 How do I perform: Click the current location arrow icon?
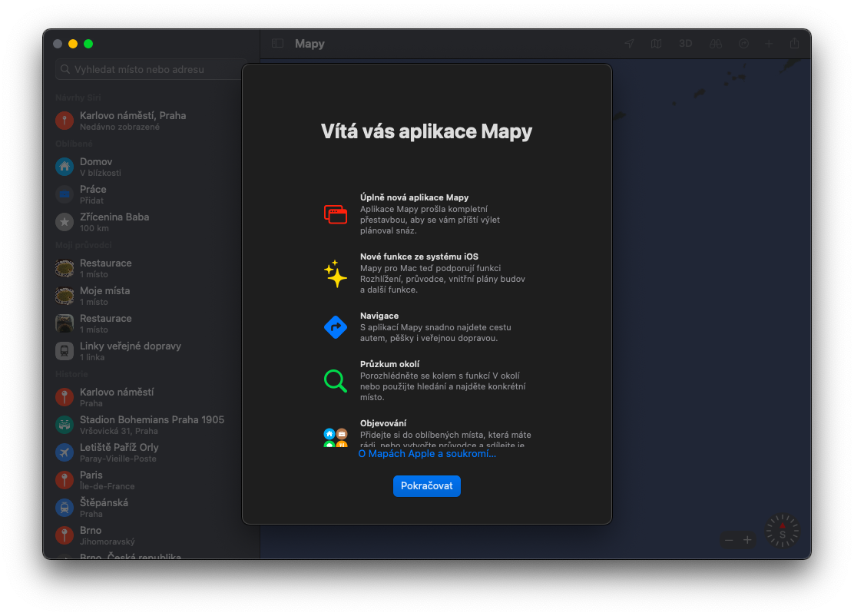(x=629, y=44)
